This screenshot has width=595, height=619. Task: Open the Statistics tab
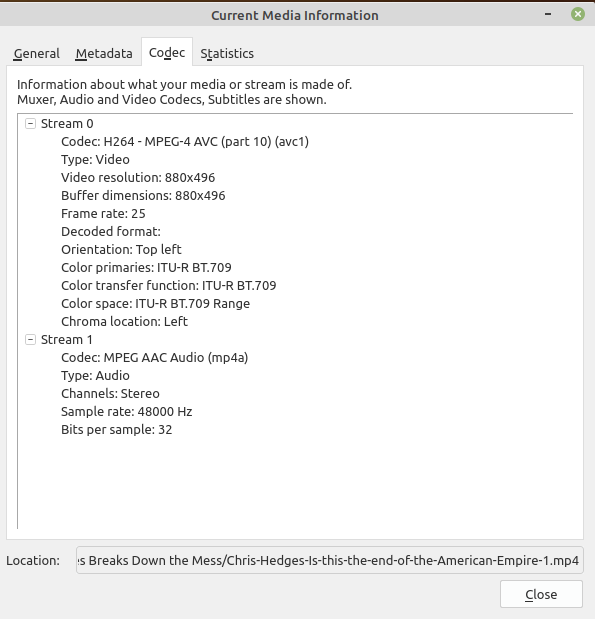coord(227,53)
